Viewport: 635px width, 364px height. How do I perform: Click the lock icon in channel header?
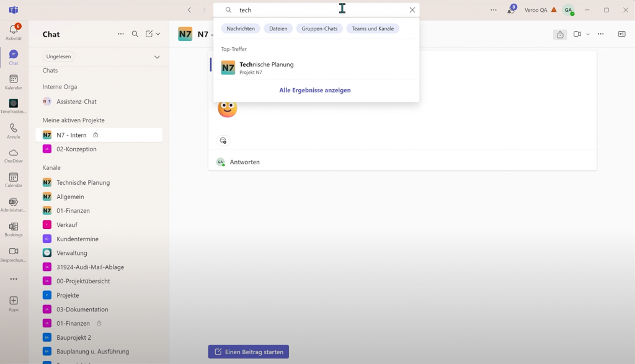pyautogui.click(x=560, y=35)
